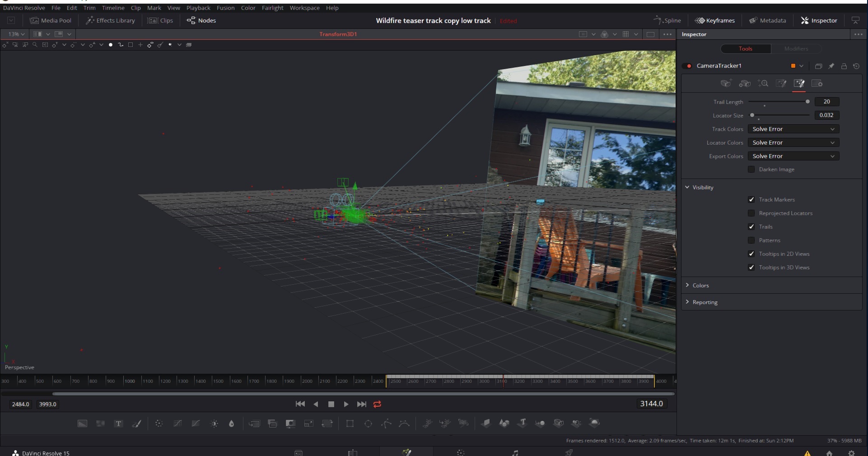Open the Track tab camera icon
868x456 pixels.
pos(726,83)
